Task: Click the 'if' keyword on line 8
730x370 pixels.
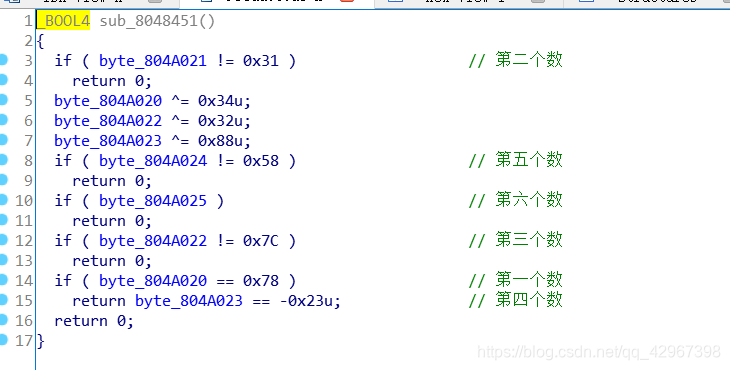Action: (x=63, y=161)
